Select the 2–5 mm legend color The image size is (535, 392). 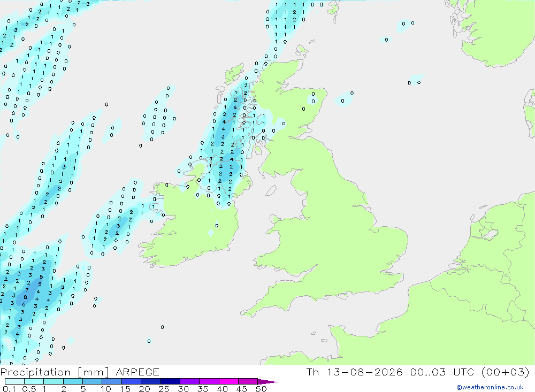click(73, 381)
